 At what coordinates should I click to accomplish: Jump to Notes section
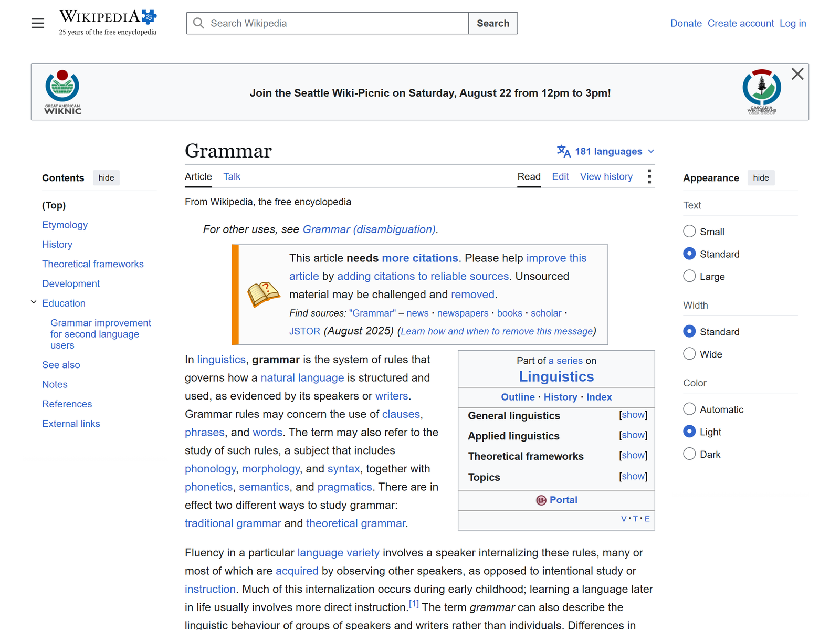[55, 384]
